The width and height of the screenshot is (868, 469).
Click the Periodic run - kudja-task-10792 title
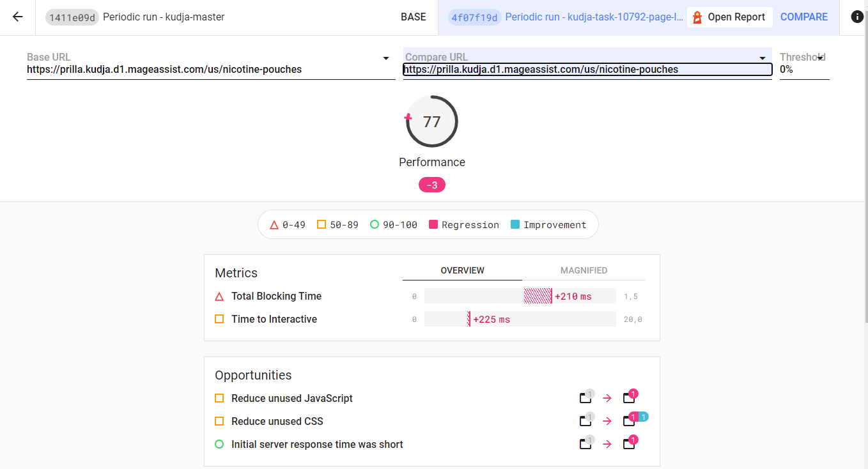click(x=594, y=17)
